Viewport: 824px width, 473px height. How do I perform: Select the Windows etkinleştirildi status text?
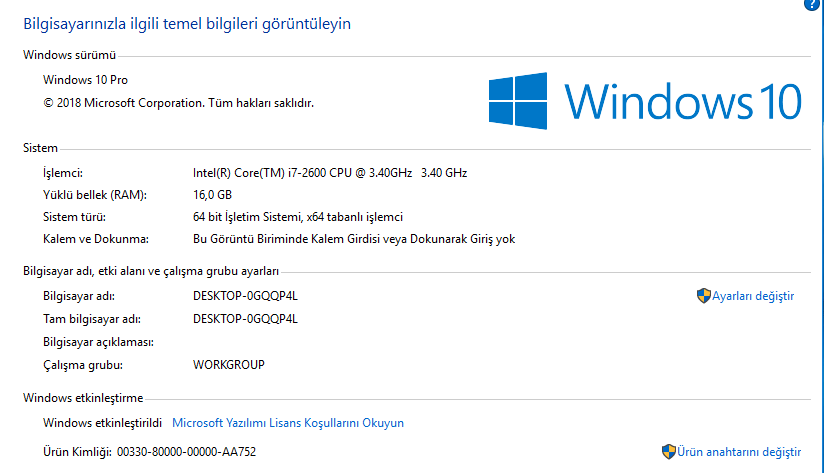102,423
